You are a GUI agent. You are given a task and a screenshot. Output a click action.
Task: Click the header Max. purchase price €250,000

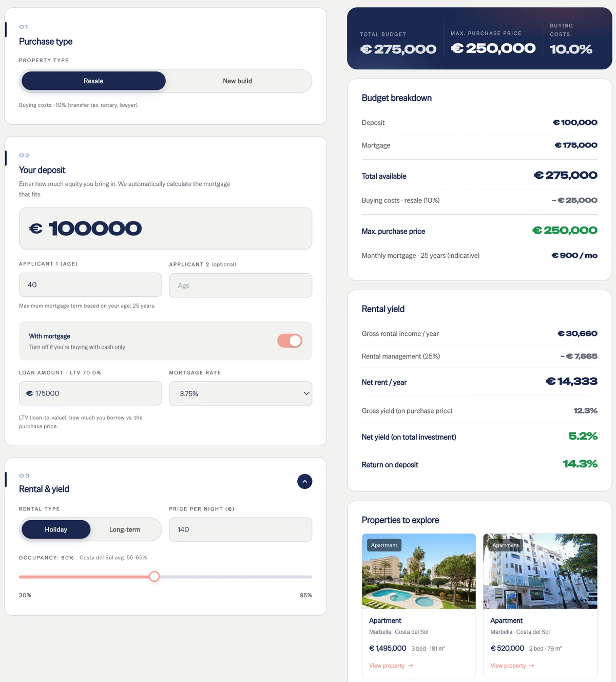(x=493, y=48)
